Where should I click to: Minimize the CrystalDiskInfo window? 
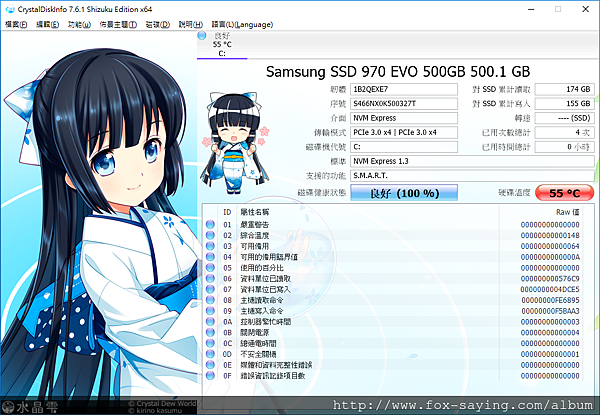tap(531, 9)
